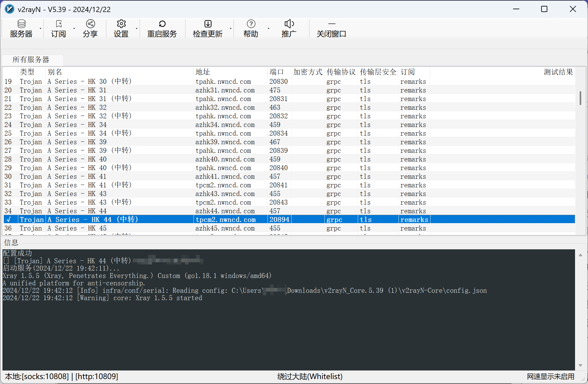
Task: Sort by the 别名 column header
Action: click(x=119, y=72)
